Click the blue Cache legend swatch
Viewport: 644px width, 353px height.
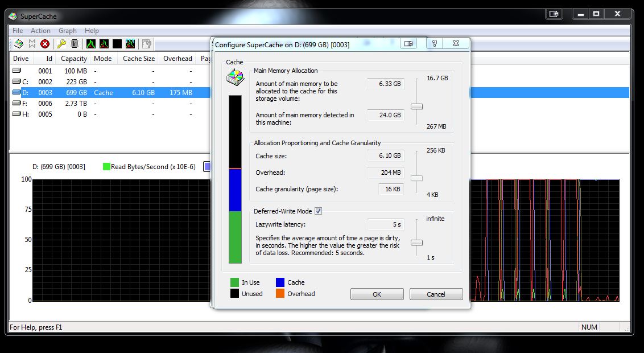pos(280,282)
